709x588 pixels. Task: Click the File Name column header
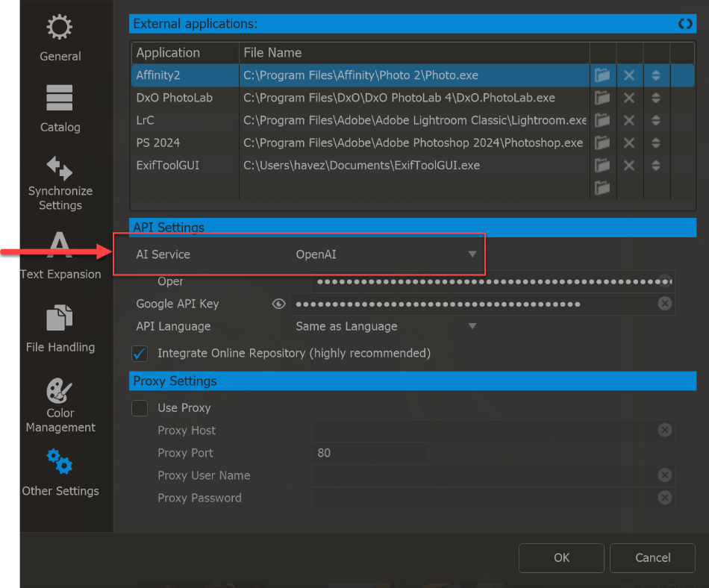(x=414, y=53)
